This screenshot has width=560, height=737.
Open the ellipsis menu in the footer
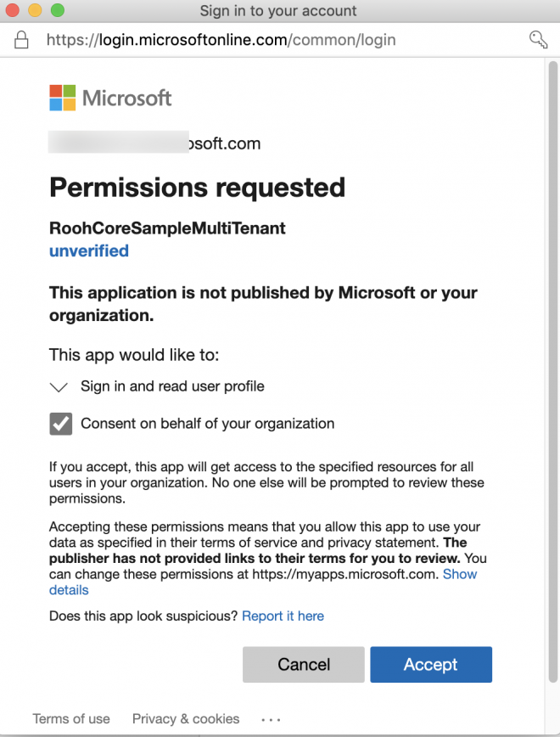point(270,719)
